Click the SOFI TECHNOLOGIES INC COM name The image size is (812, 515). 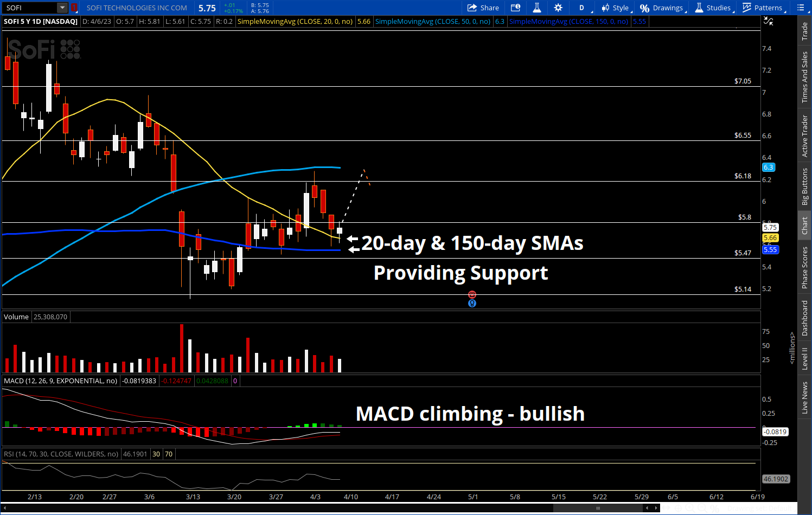pyautogui.click(x=137, y=8)
